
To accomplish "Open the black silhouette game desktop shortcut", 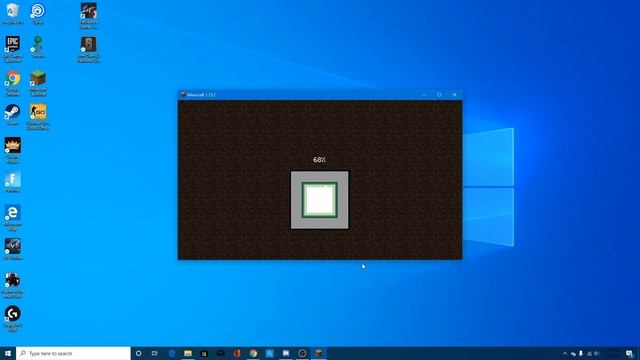I will [13, 285].
